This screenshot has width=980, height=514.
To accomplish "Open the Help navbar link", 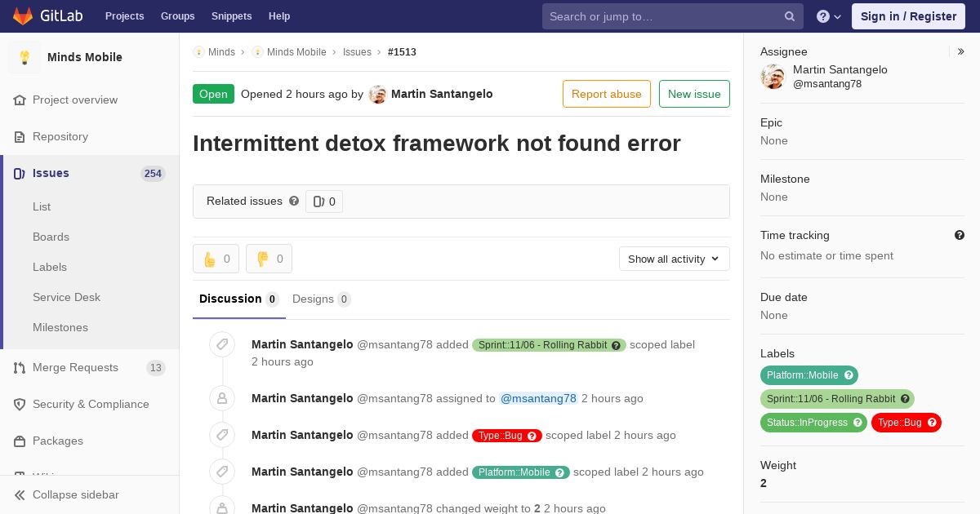I will tap(279, 16).
